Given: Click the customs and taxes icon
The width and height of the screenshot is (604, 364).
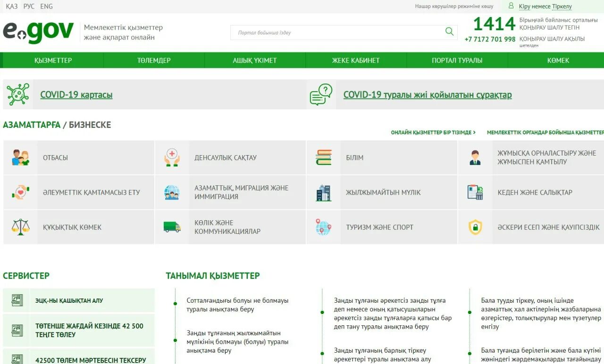Looking at the screenshot, I should click(475, 192).
